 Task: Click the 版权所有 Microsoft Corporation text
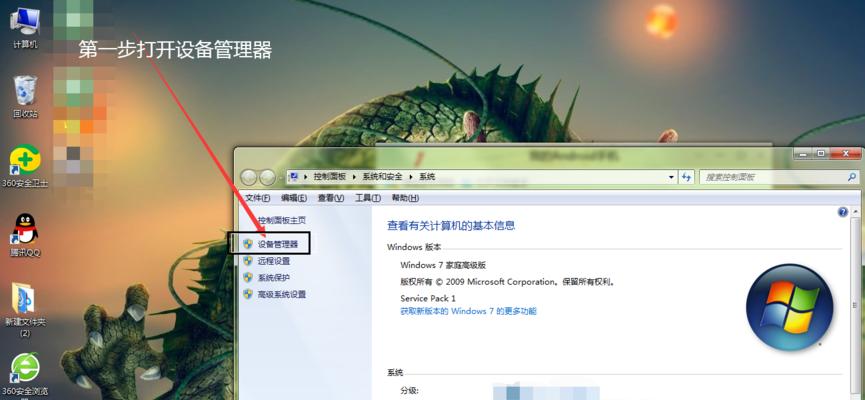tap(508, 281)
